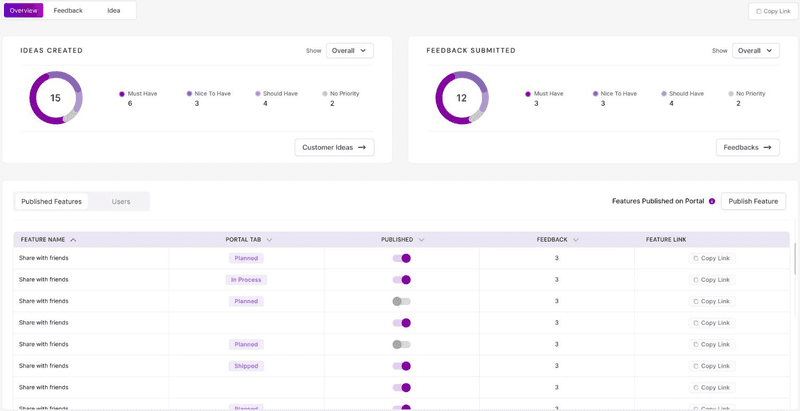The height and width of the screenshot is (411, 800).
Task: Expand the Portal Tab column filter chevron
Action: click(269, 240)
